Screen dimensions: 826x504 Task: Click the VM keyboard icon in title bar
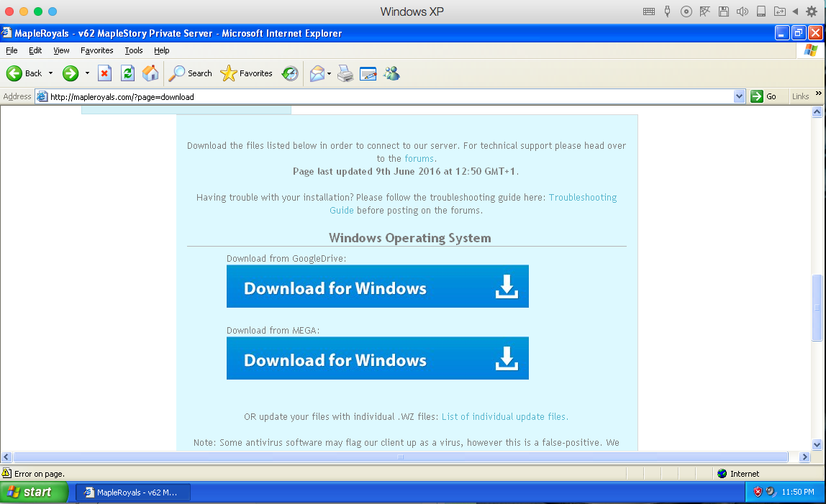pos(649,12)
